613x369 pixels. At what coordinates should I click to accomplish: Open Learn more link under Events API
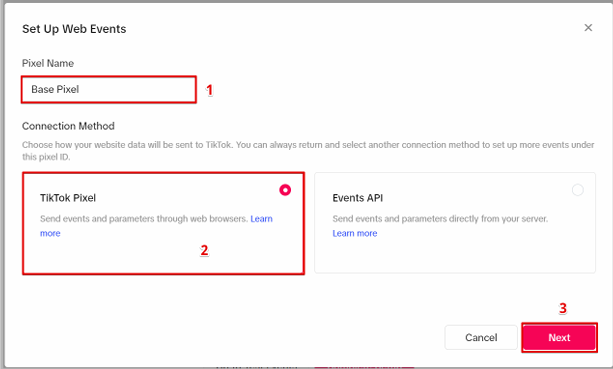click(x=355, y=233)
